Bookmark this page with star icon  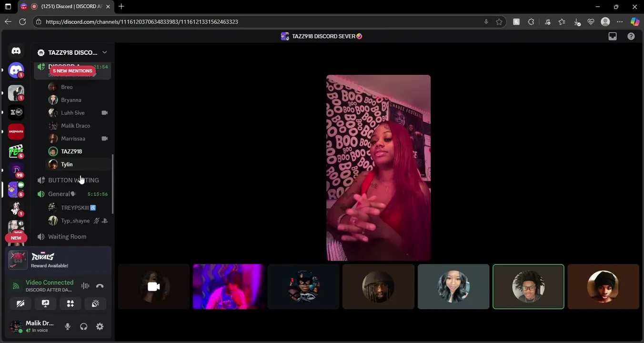coord(499,21)
